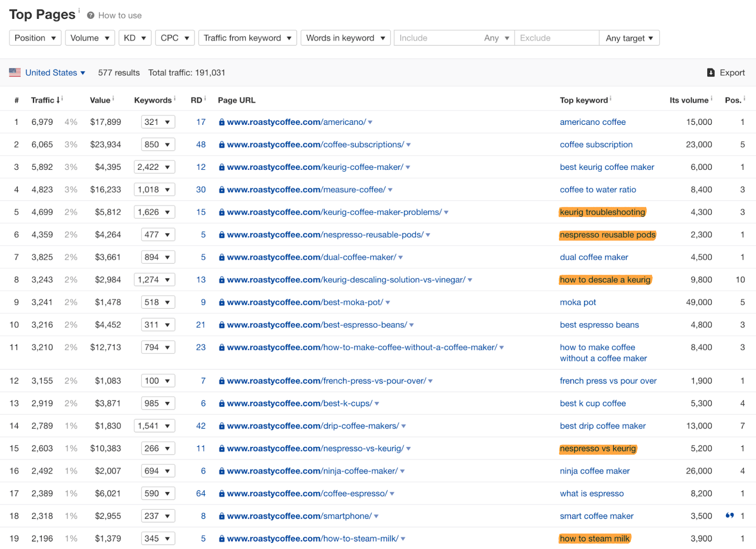Click the info icon next to Top keyword
756x549 pixels.
click(610, 98)
